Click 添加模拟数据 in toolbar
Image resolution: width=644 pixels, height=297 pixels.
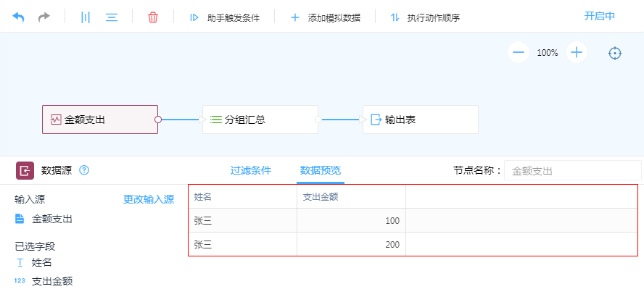326,17
